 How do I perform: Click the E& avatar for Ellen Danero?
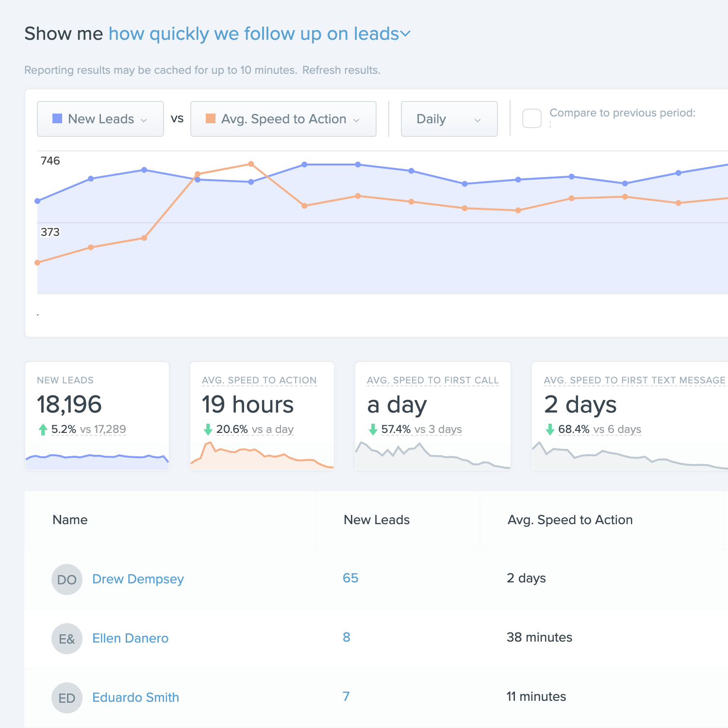coord(67,639)
